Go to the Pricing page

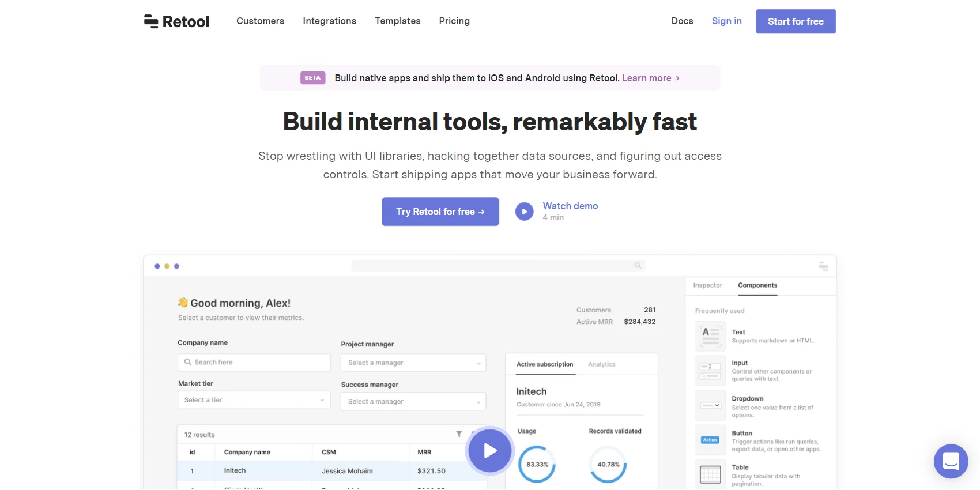[454, 21]
